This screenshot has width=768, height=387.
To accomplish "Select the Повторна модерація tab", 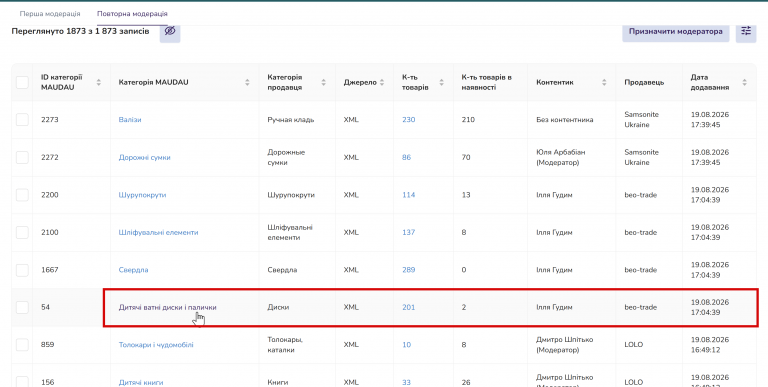I will [132, 14].
